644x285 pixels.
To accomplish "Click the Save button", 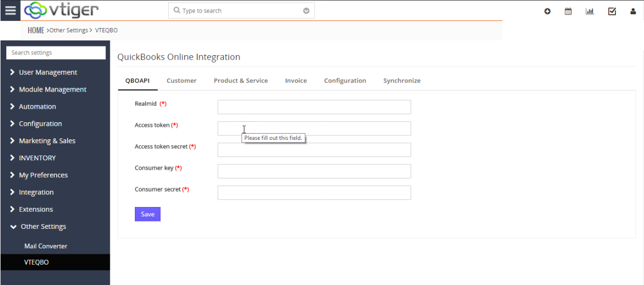I will pos(148,214).
